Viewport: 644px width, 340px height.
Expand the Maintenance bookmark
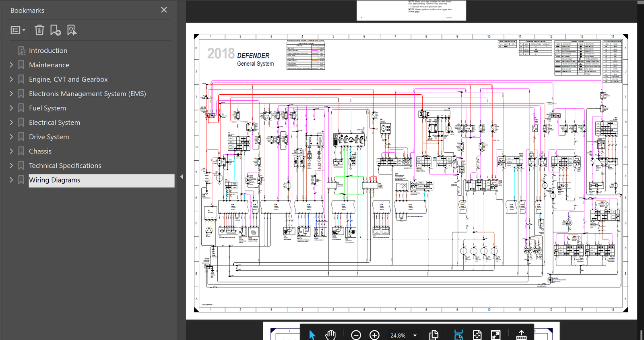[11, 65]
